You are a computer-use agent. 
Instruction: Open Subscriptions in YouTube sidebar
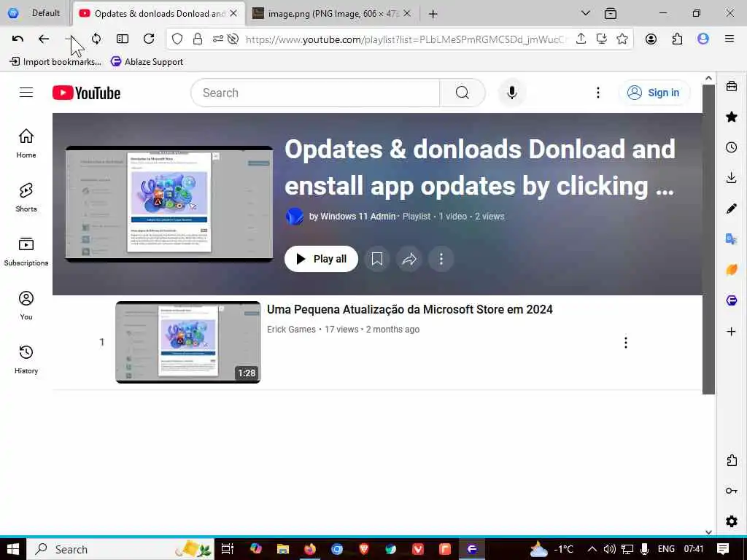coord(26,252)
